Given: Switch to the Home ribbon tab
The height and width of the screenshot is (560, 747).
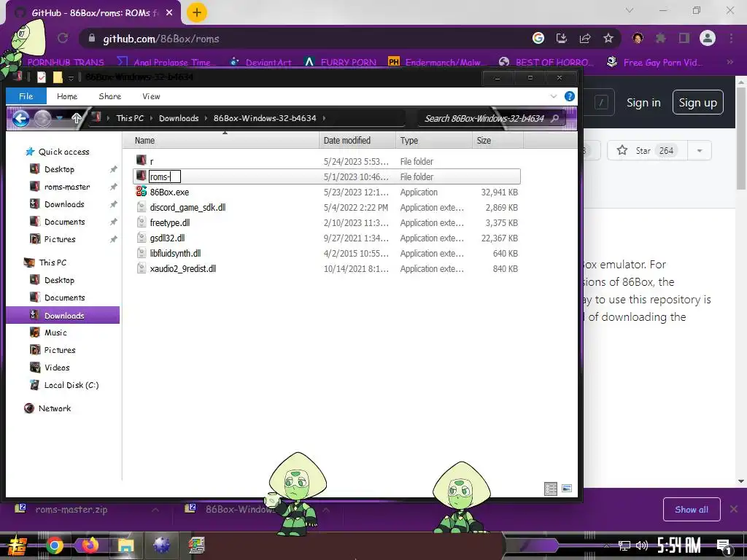Looking at the screenshot, I should pyautogui.click(x=66, y=96).
